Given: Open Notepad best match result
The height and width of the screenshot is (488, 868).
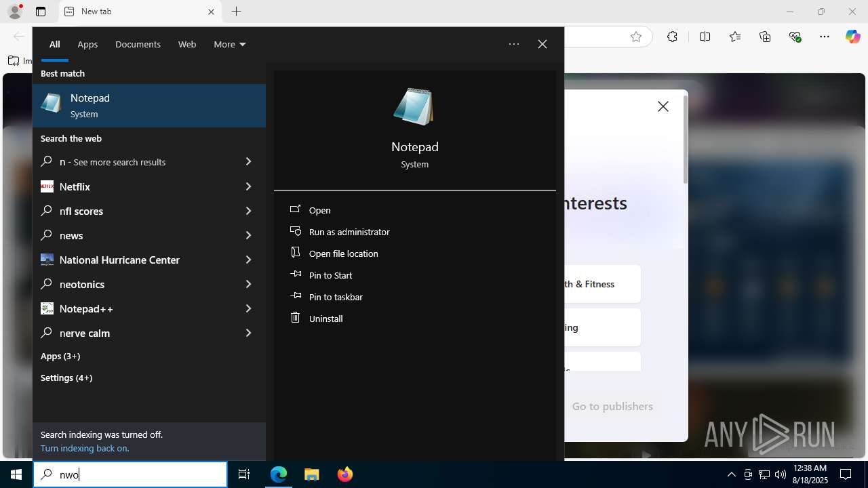Looking at the screenshot, I should tap(149, 106).
